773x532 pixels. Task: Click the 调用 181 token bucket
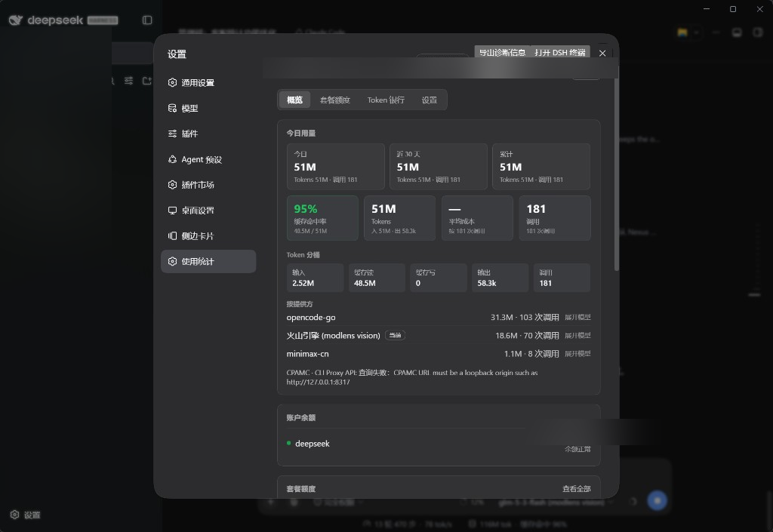(562, 278)
